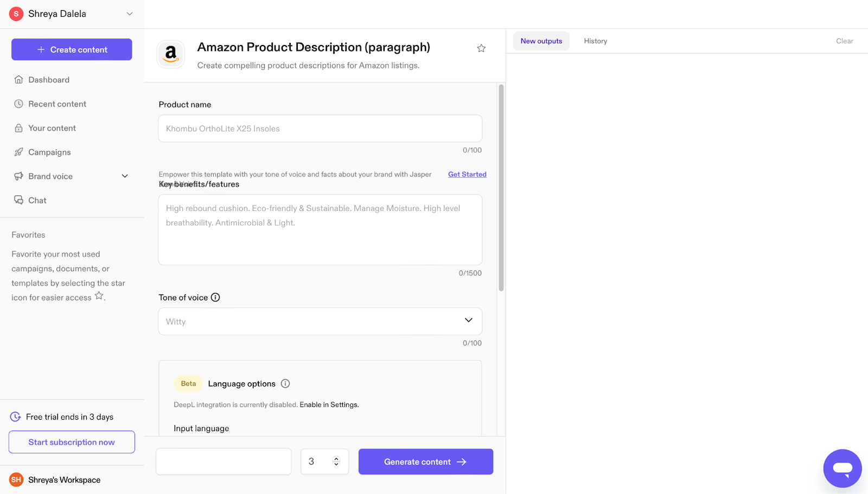Click the Dashboard home icon
868x494 pixels.
coord(18,80)
